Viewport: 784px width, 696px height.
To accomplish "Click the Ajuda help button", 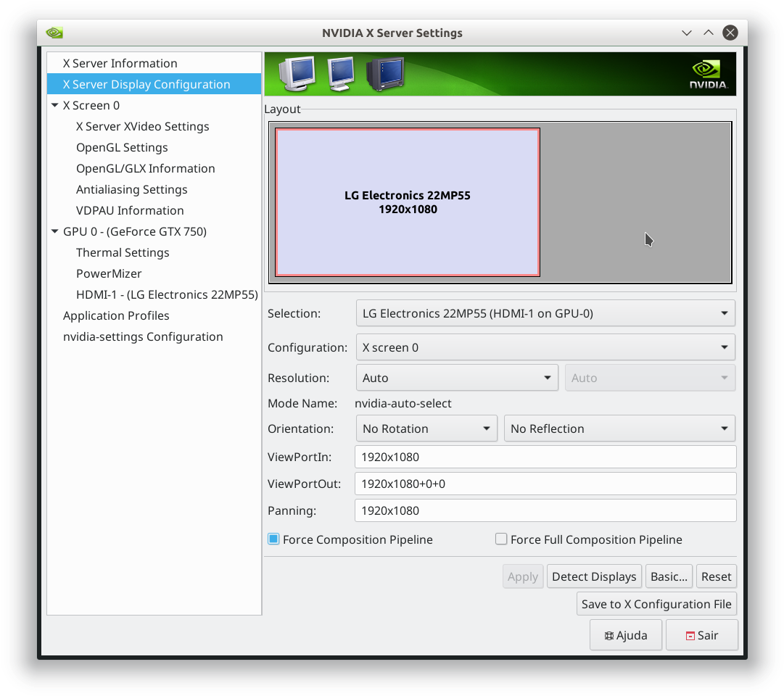I will (626, 635).
